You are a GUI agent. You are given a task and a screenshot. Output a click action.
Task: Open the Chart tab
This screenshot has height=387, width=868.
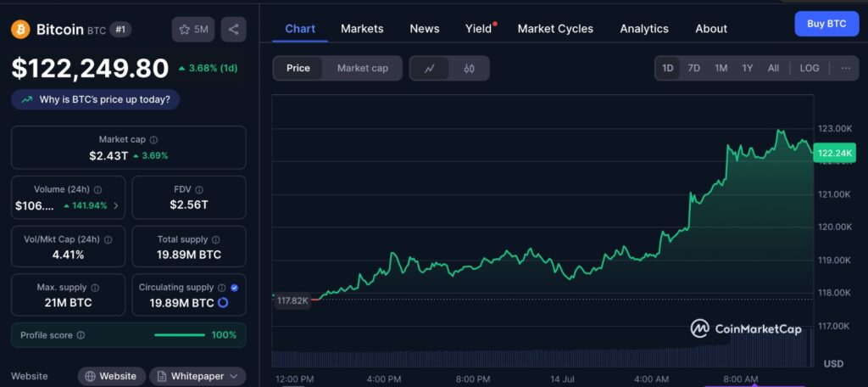[x=300, y=29]
